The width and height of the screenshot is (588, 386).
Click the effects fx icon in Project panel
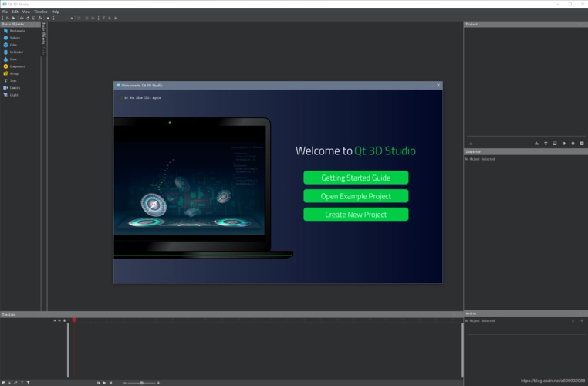click(x=536, y=144)
